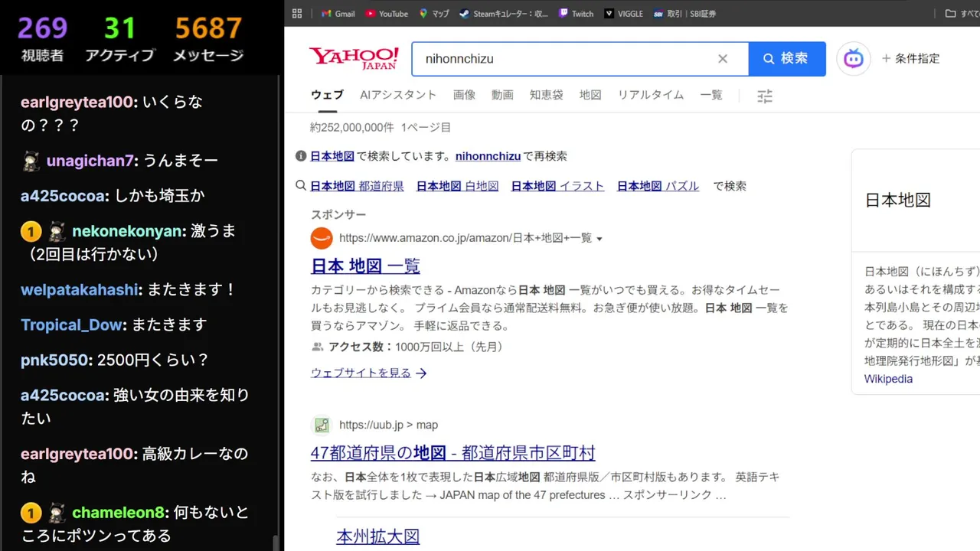The height and width of the screenshot is (551, 980).
Task: Click the https://uub.jp > map URL text
Action: pos(388,425)
